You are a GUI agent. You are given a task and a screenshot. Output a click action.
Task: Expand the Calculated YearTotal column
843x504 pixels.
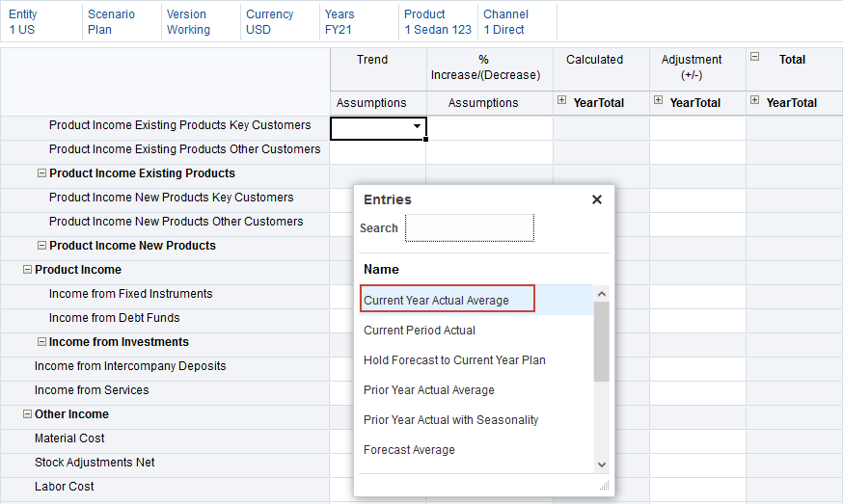[562, 100]
